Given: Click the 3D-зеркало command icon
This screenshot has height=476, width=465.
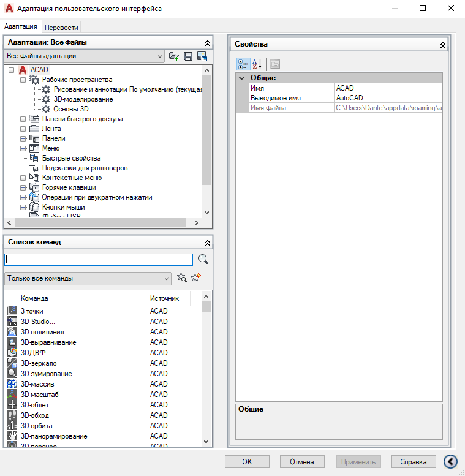Looking at the screenshot, I should [x=12, y=363].
